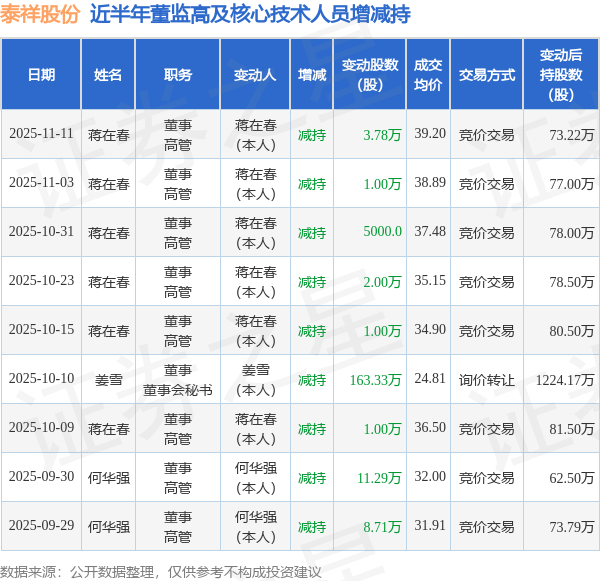Screen dimensions: 600x581
Task: Select the date cell 2025-11-11
Action: point(41,134)
